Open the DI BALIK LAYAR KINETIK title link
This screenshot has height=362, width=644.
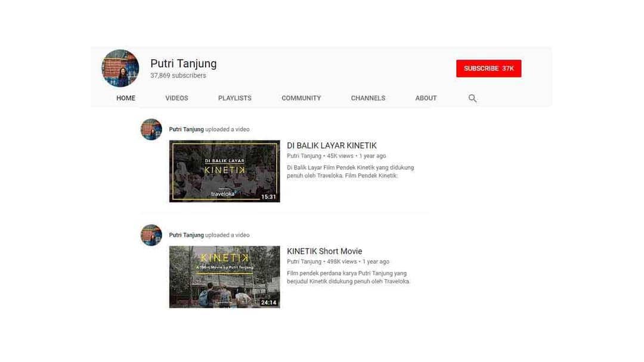332,146
